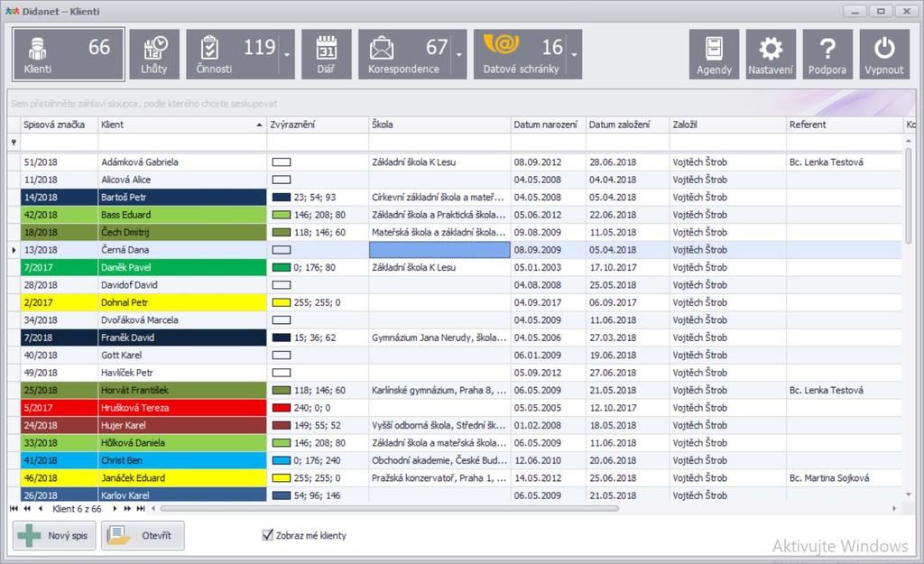Click row indicator arrow for Černá Dana
The image size is (924, 564).
point(14,250)
